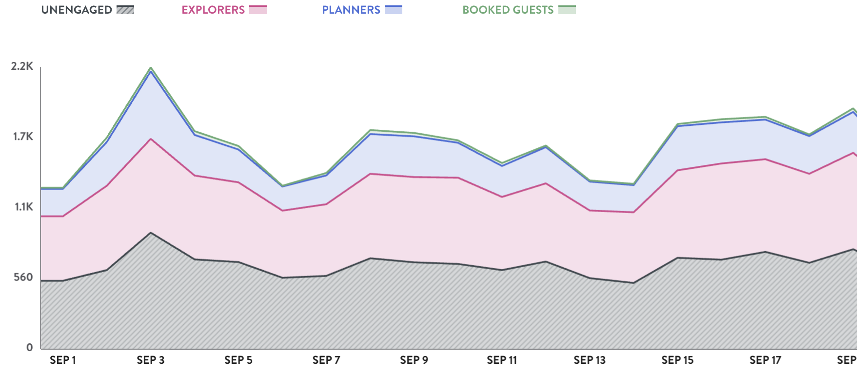Toggle the PLANNERS series legend label
Image resolution: width=868 pixels, height=377 pixels.
pos(351,10)
